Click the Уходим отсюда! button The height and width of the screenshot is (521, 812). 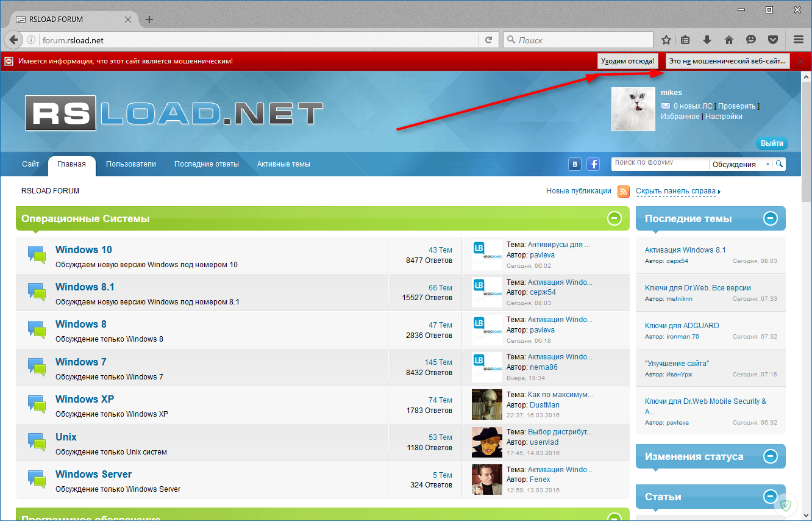(x=628, y=61)
